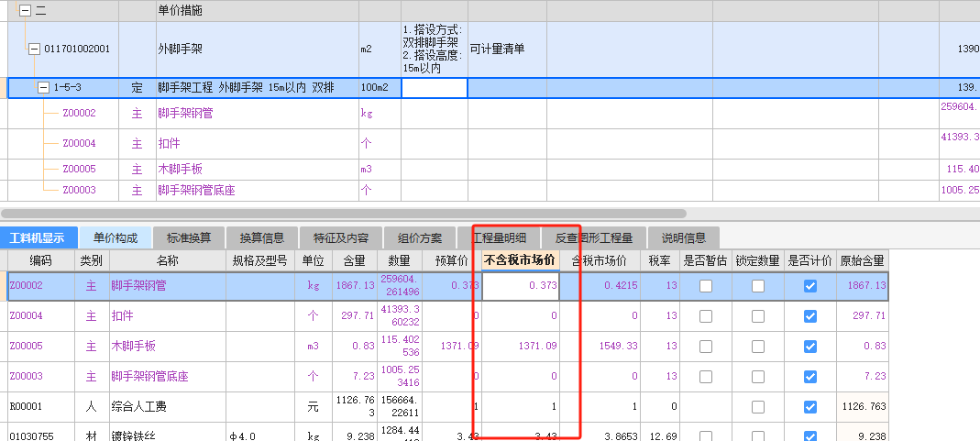Tick 锁定数量 for the 木脚手板 row
The image size is (980, 441).
point(758,346)
